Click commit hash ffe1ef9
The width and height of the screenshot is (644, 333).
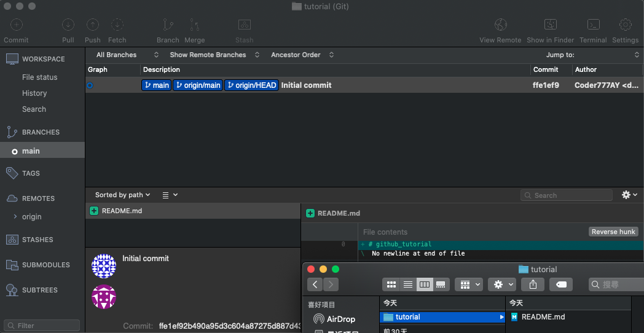tap(546, 85)
